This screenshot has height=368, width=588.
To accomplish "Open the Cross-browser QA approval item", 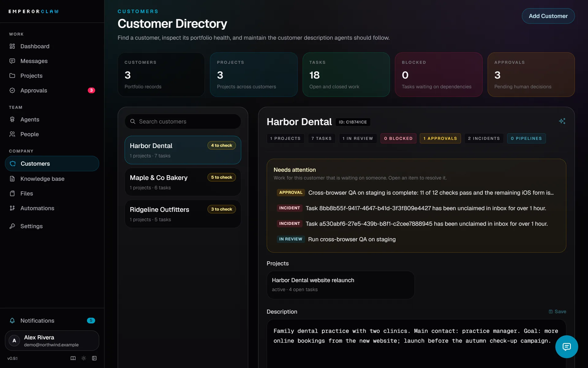I will pos(416,193).
